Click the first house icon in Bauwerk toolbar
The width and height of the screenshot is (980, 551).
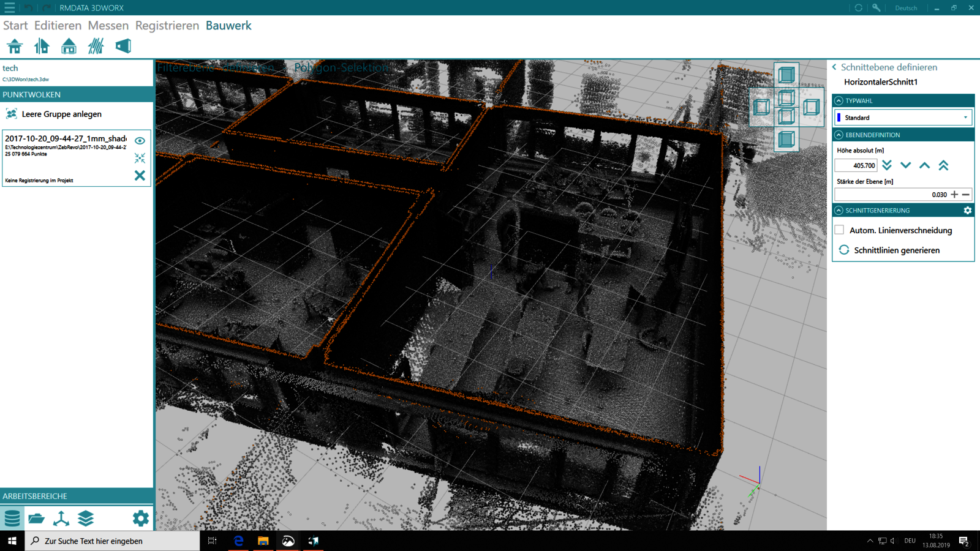(x=15, y=47)
